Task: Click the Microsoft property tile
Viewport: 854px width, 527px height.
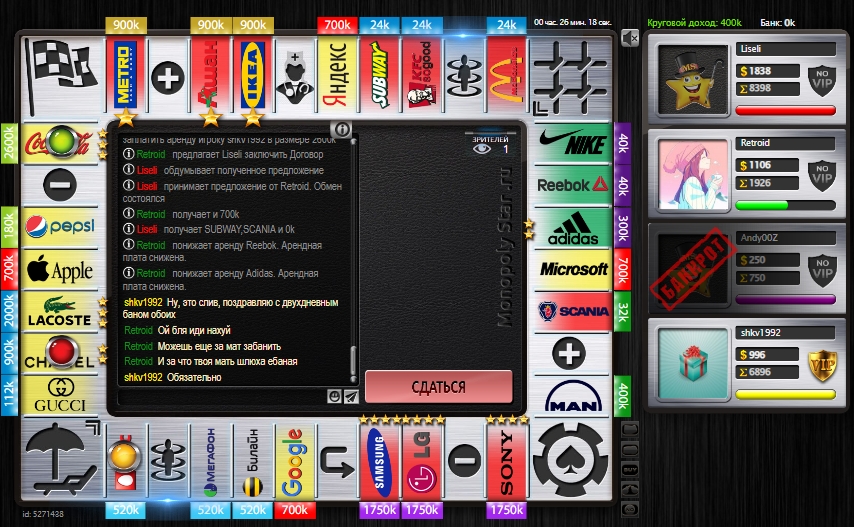Action: [573, 269]
